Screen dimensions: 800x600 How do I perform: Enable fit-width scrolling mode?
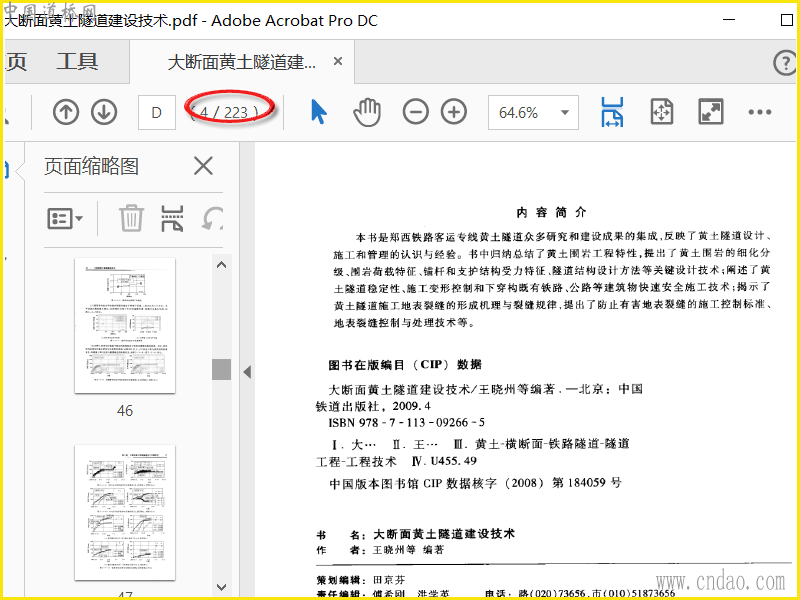point(612,112)
